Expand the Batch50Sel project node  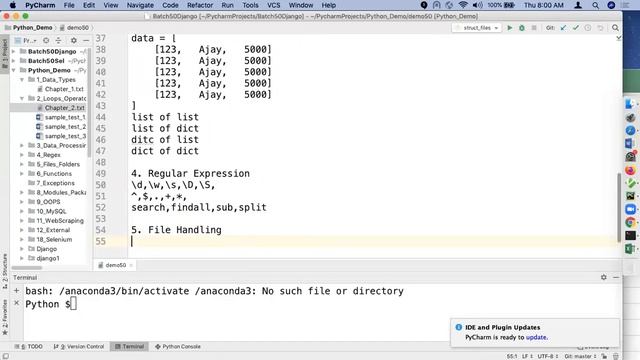13,61
